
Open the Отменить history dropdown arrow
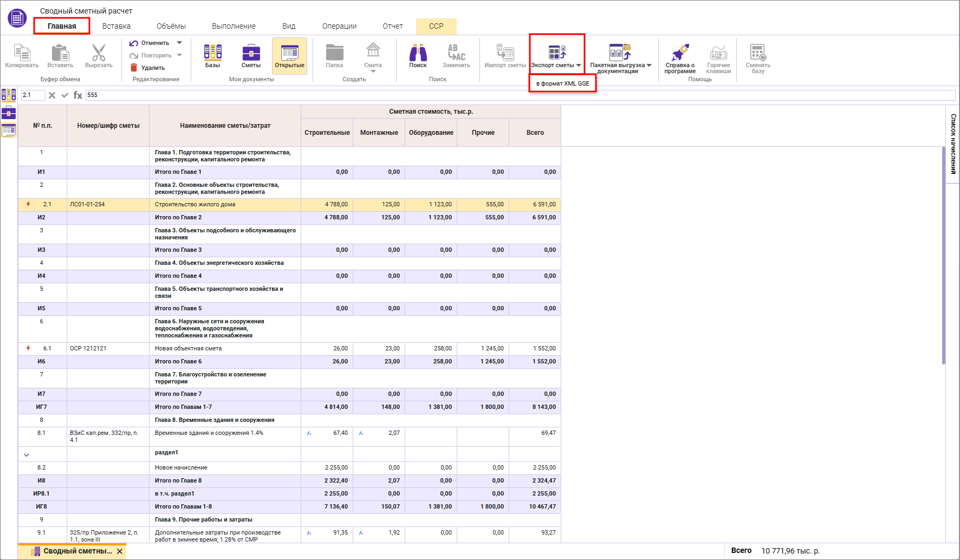179,43
